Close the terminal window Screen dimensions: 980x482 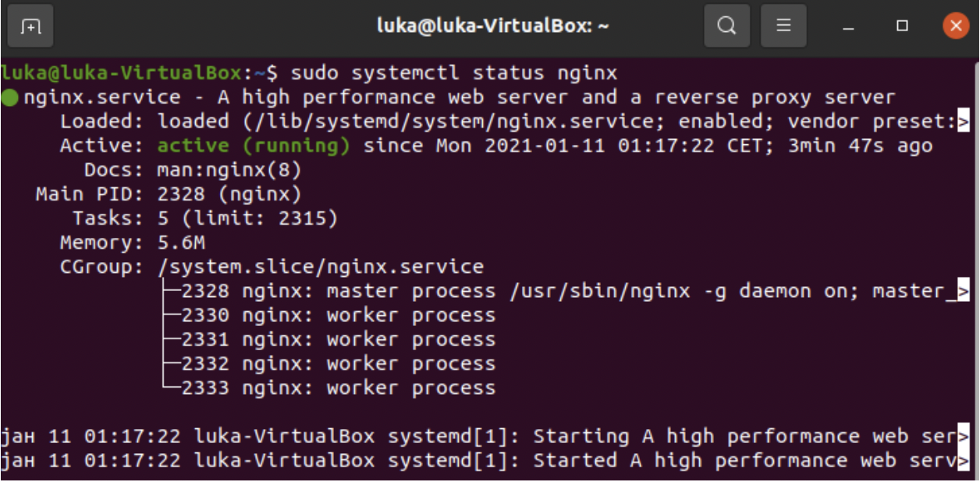(955, 27)
